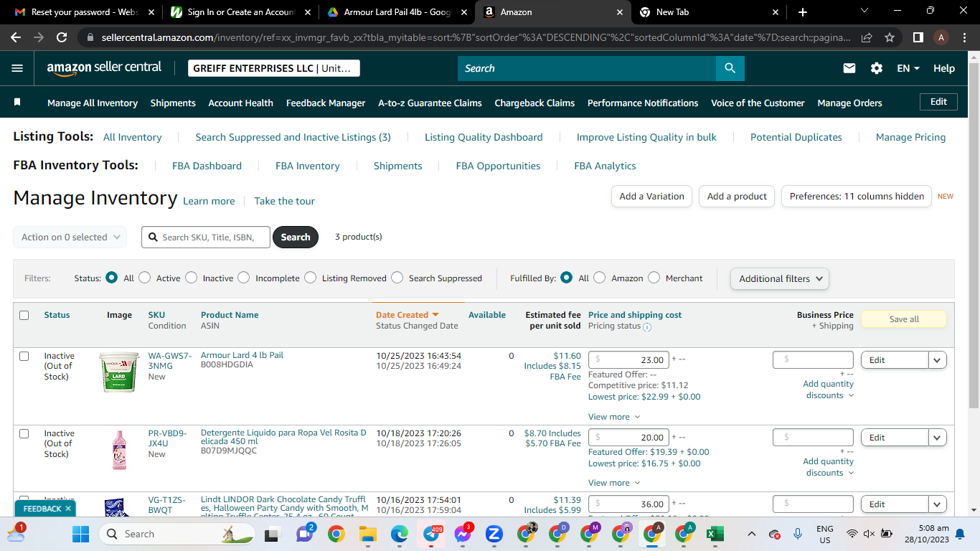Expand Add quantity discounts for Armour Lard
980x551 pixels.
pyautogui.click(x=828, y=390)
